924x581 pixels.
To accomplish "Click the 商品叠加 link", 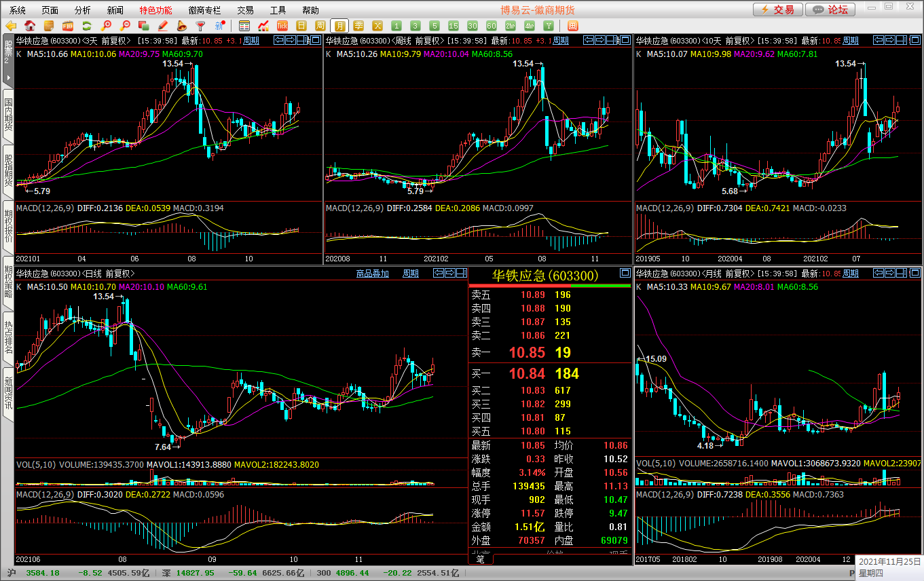I will pyautogui.click(x=373, y=274).
